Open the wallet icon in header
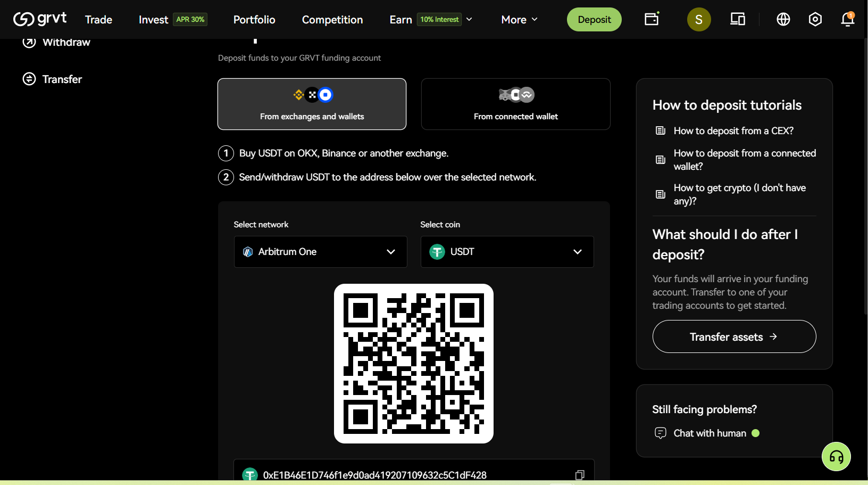The image size is (868, 485). (652, 19)
